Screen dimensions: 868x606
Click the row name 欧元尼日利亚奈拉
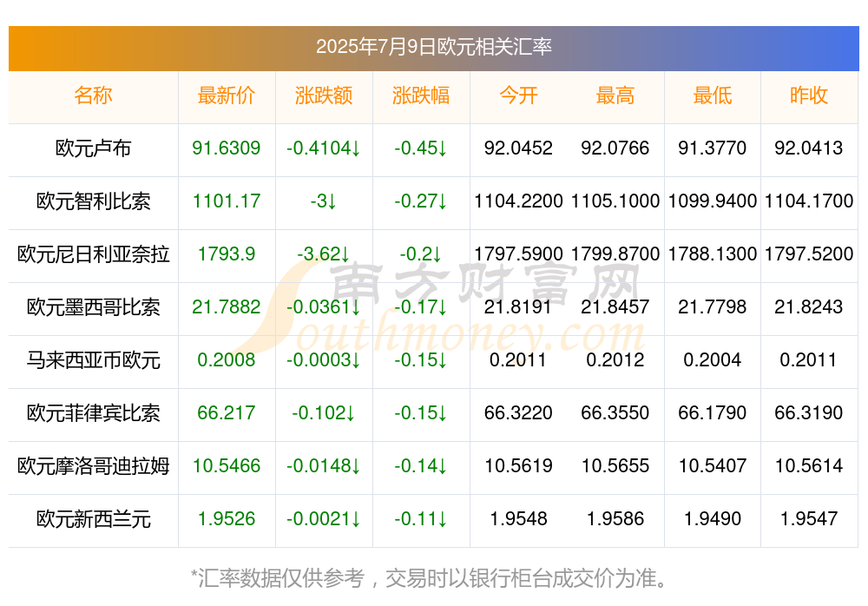pos(93,254)
